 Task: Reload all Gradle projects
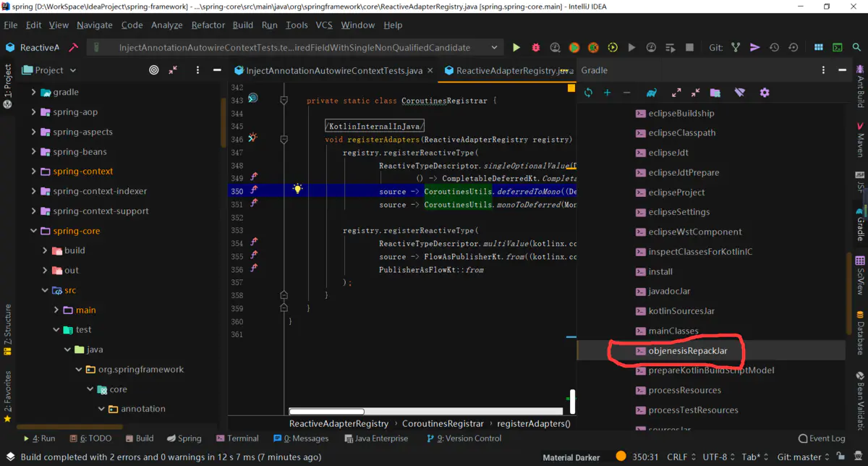pyautogui.click(x=588, y=93)
